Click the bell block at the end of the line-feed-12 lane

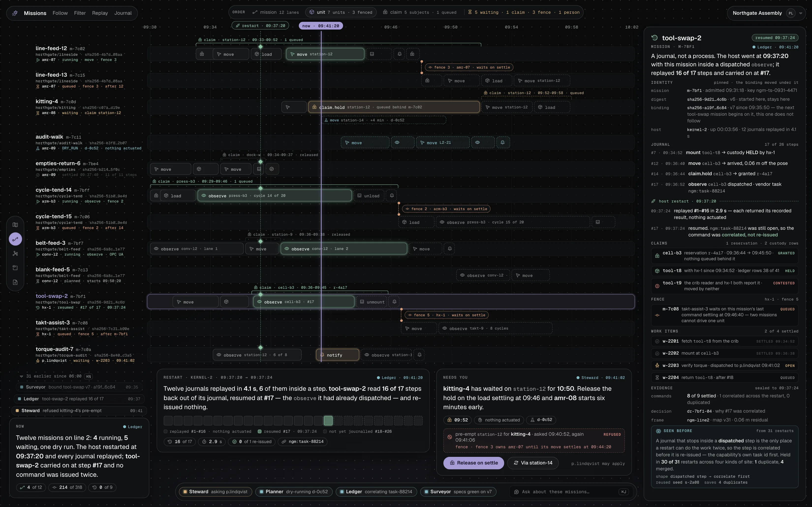pyautogui.click(x=399, y=54)
